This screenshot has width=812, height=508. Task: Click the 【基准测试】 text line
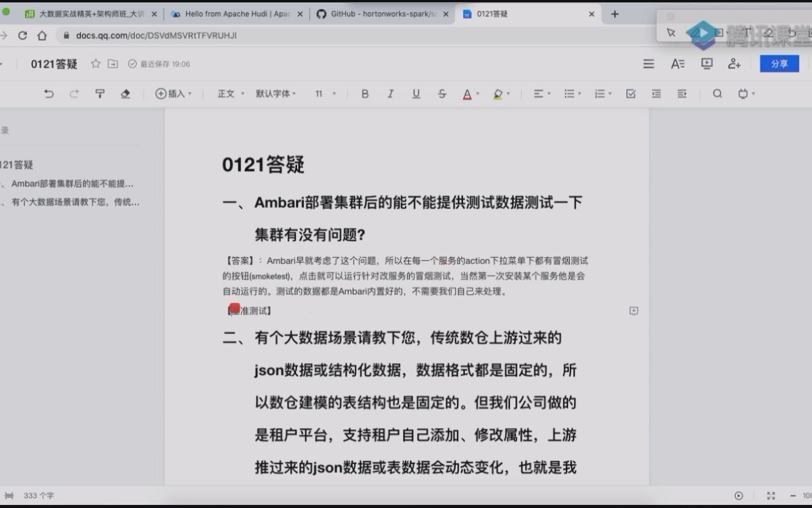[x=249, y=311]
